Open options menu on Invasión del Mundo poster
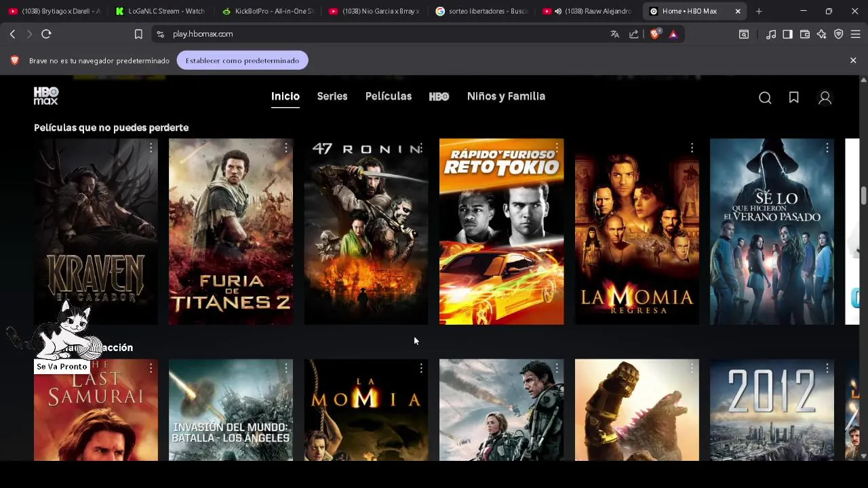This screenshot has width=868, height=488. coord(285,368)
